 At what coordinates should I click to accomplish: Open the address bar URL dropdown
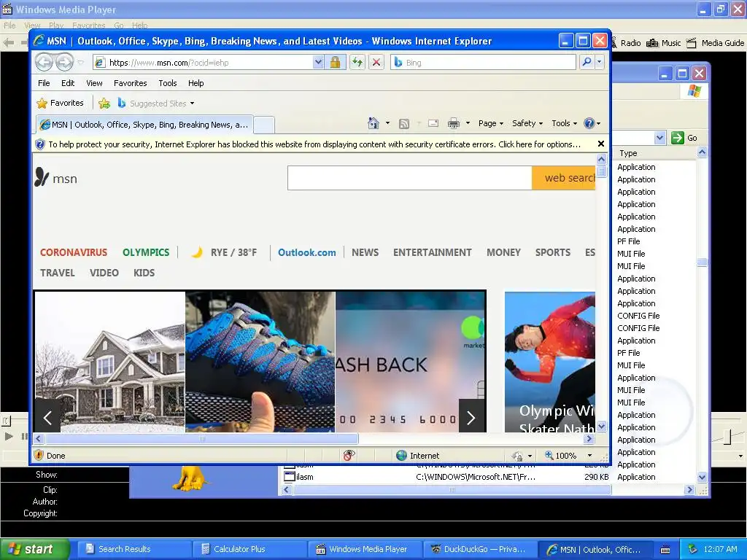(318, 63)
